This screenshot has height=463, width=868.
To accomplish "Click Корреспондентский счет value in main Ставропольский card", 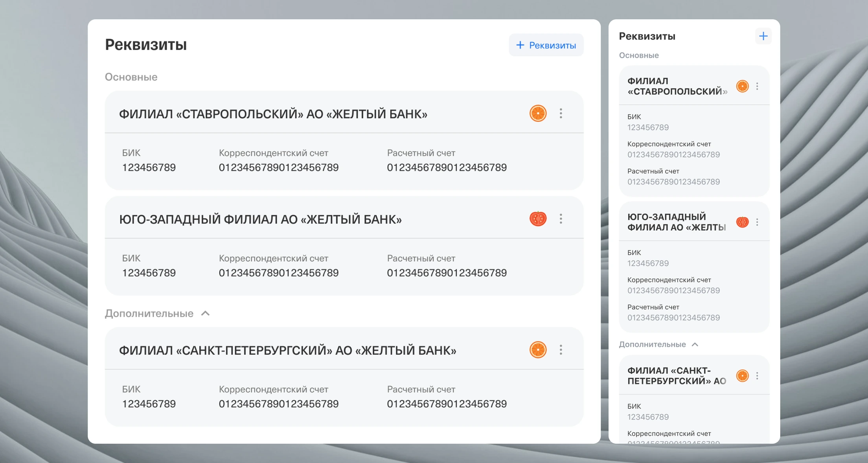I will tap(279, 168).
